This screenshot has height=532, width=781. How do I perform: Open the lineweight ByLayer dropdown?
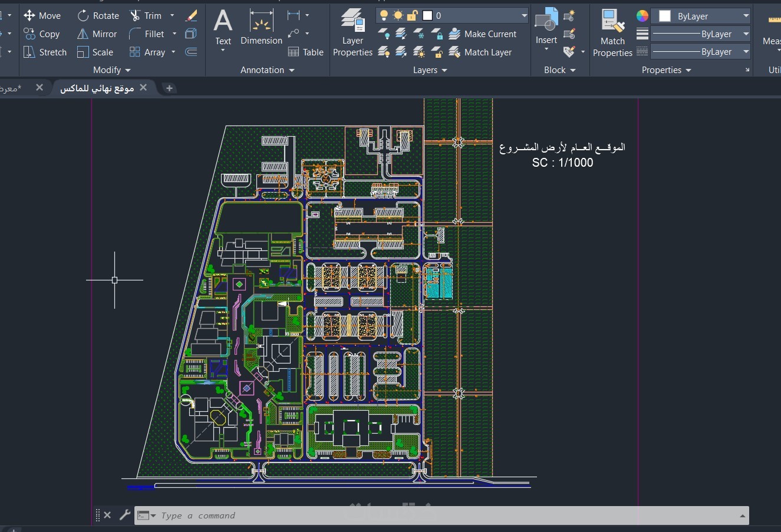coord(700,34)
